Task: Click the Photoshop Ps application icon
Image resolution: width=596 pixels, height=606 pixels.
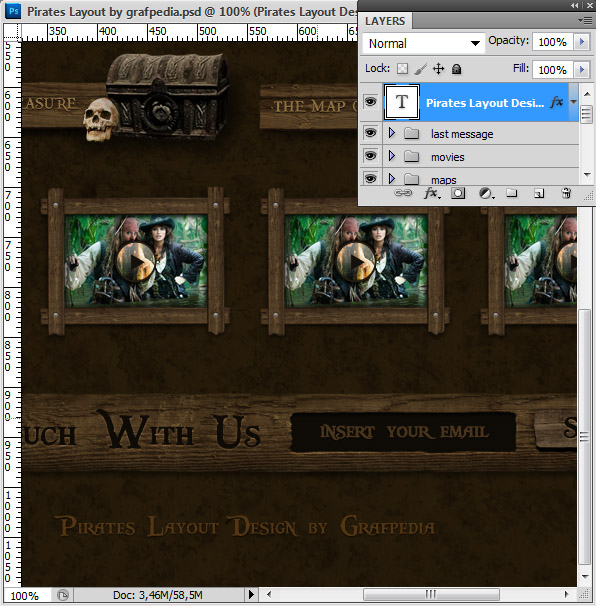Action: pyautogui.click(x=13, y=11)
